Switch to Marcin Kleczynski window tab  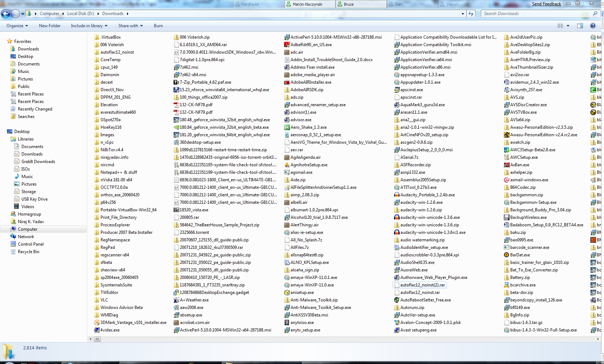coord(310,4)
